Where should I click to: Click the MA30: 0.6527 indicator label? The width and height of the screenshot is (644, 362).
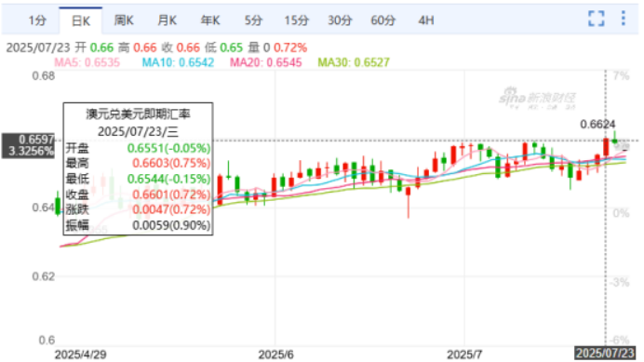pos(354,62)
